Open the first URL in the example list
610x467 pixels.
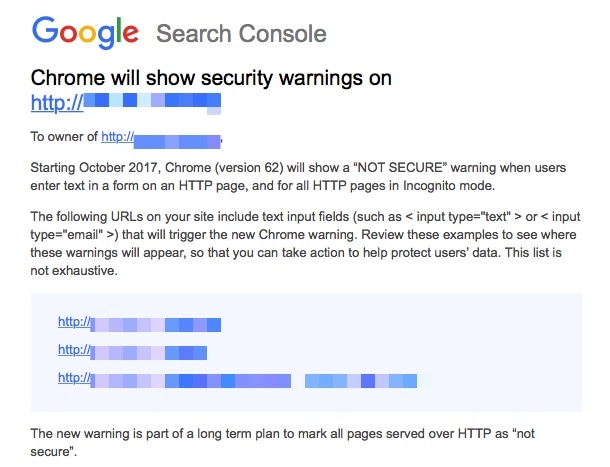point(139,323)
